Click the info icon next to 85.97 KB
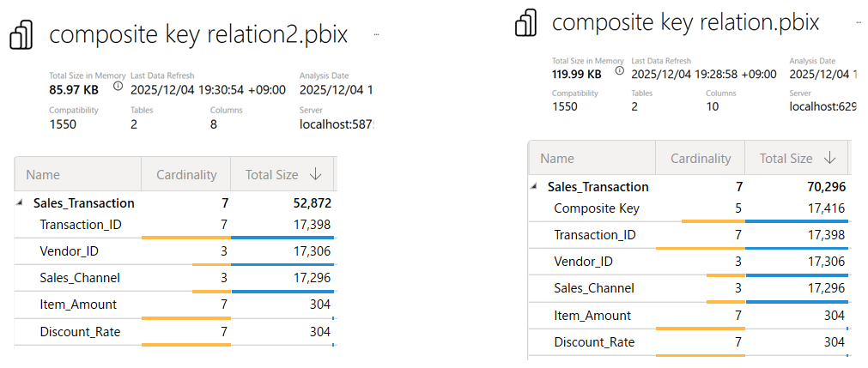 pyautogui.click(x=118, y=86)
